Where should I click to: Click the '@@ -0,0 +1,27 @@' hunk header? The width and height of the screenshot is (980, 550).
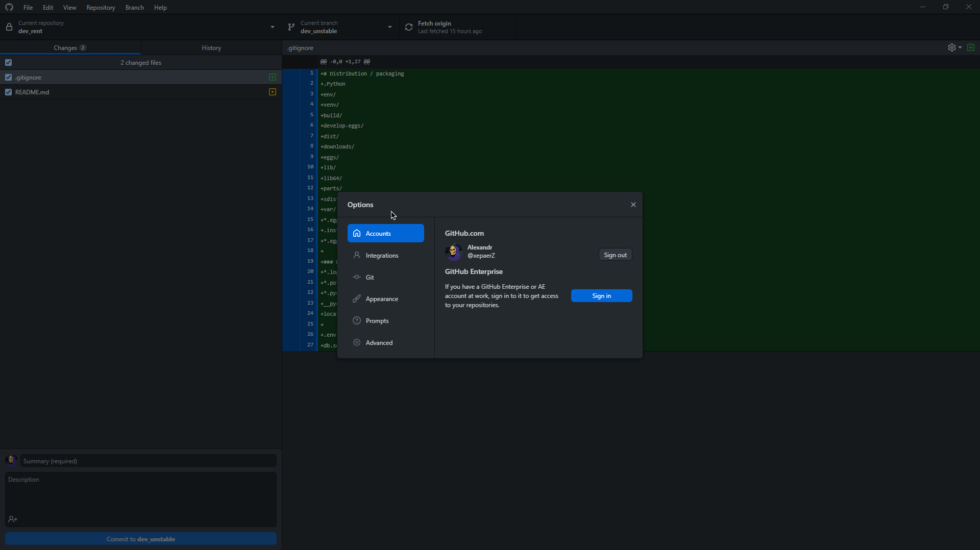click(345, 61)
